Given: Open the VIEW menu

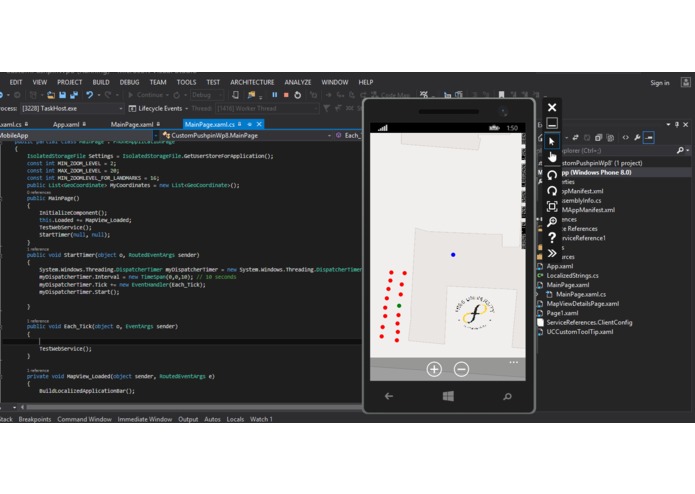Looking at the screenshot, I should 39,82.
